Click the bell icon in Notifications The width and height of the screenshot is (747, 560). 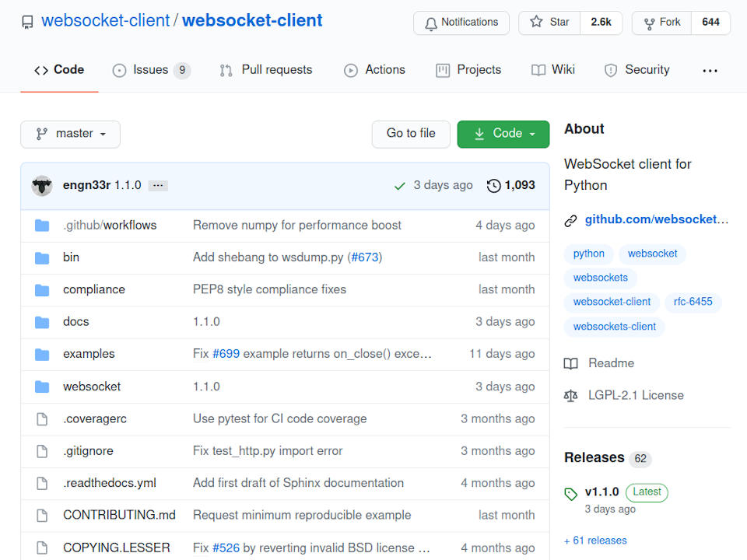coord(430,23)
